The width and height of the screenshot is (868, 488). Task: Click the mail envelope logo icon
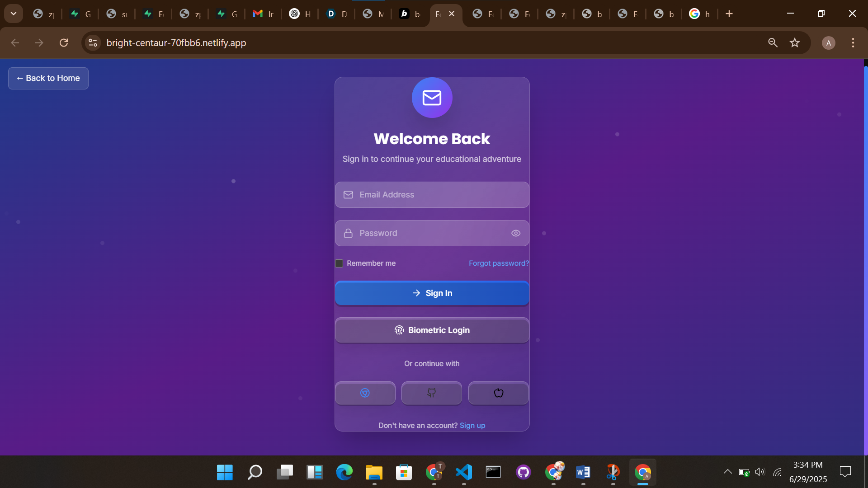click(x=432, y=98)
